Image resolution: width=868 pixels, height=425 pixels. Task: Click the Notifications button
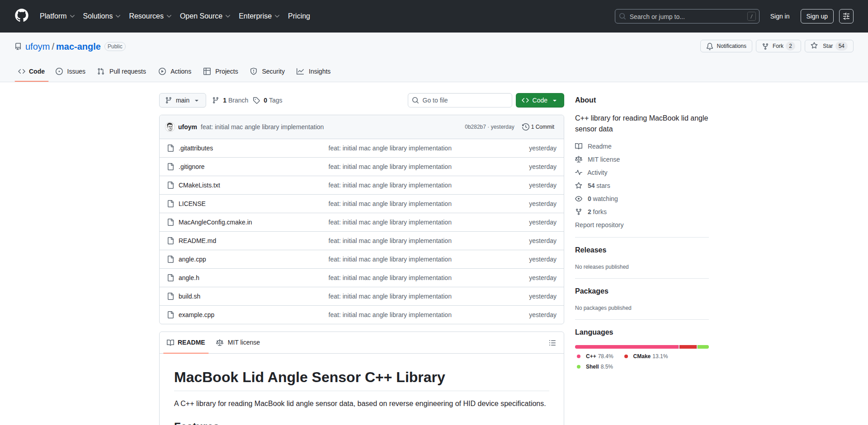[726, 46]
